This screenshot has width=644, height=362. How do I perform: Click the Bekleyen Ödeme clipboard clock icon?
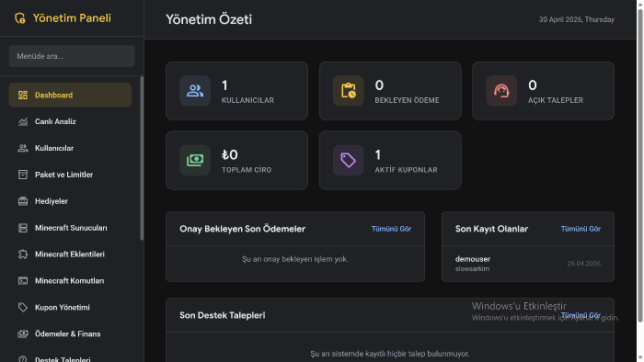point(348,91)
